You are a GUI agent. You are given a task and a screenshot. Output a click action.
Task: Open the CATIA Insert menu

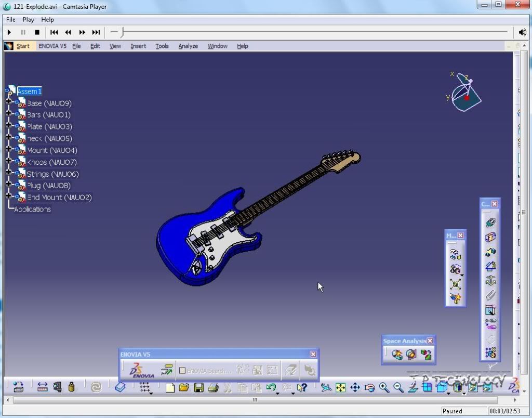point(138,46)
